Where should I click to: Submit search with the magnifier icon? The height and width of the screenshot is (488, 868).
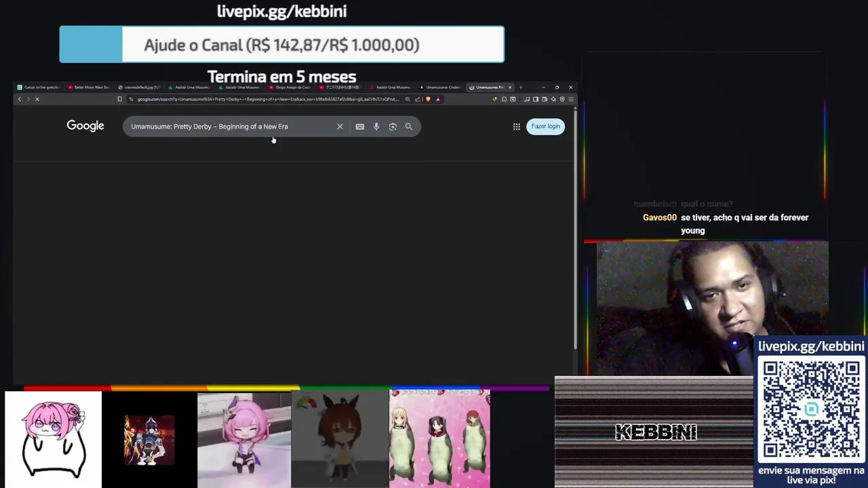click(x=409, y=126)
